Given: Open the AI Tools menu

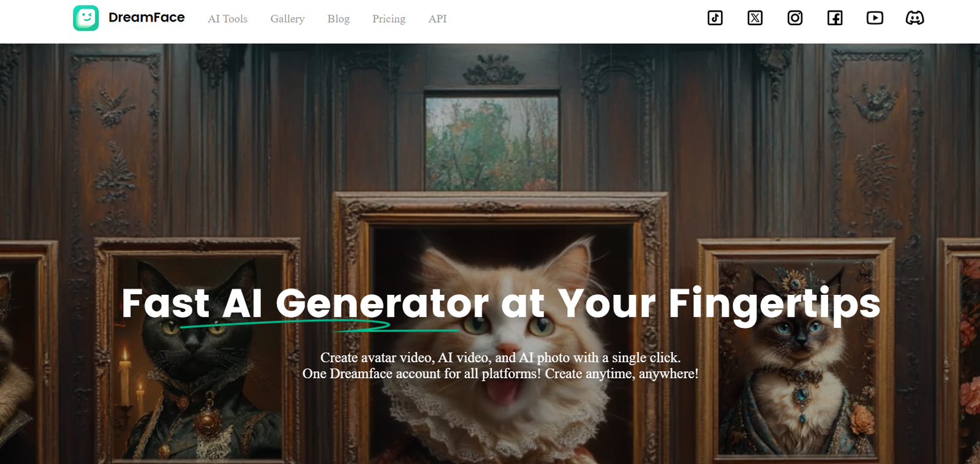Looking at the screenshot, I should tap(227, 19).
